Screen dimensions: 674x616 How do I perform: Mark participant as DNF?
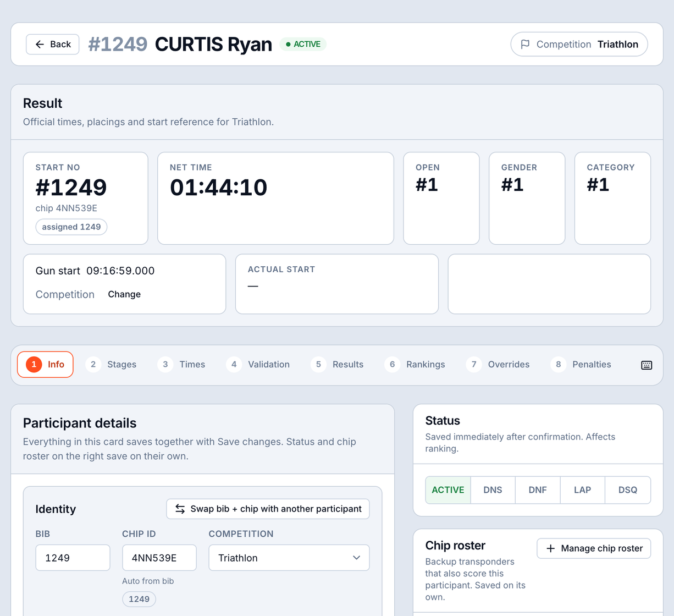click(538, 490)
